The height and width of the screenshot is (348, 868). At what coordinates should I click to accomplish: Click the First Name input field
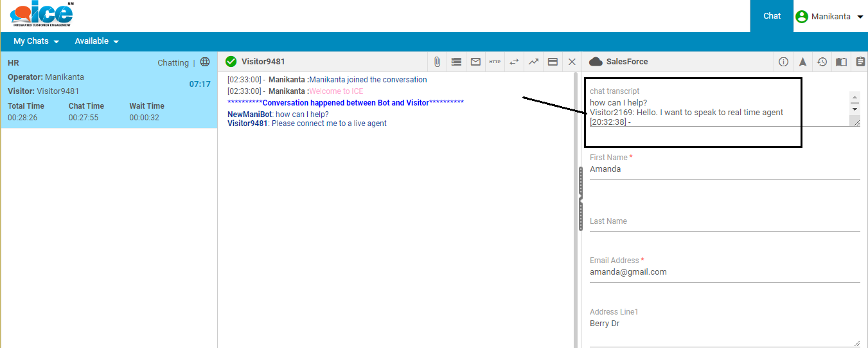[x=724, y=170]
